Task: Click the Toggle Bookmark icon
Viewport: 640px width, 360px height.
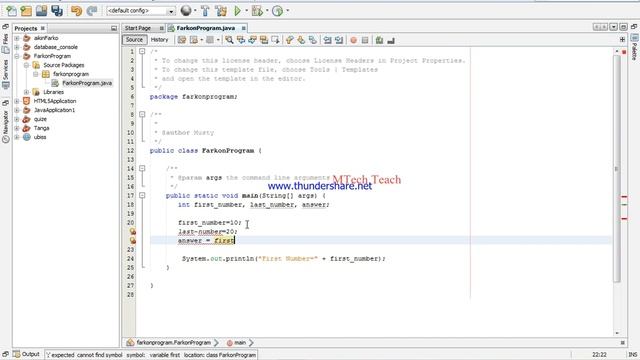Action: pos(313,40)
